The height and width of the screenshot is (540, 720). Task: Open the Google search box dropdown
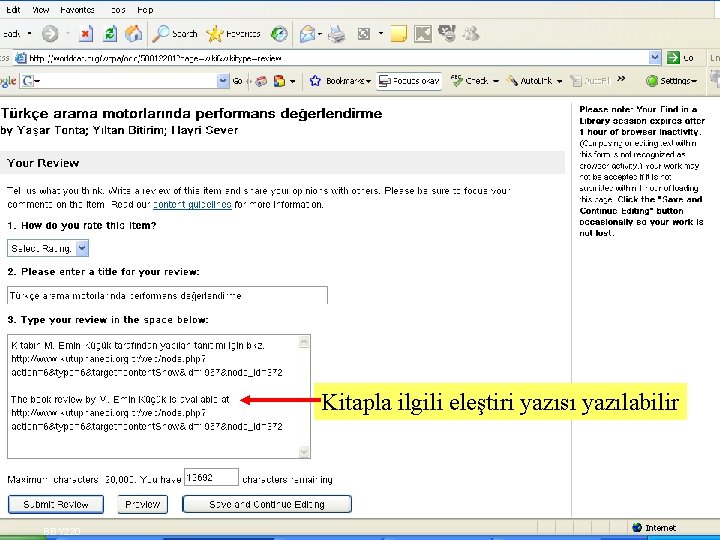pyautogui.click(x=223, y=81)
